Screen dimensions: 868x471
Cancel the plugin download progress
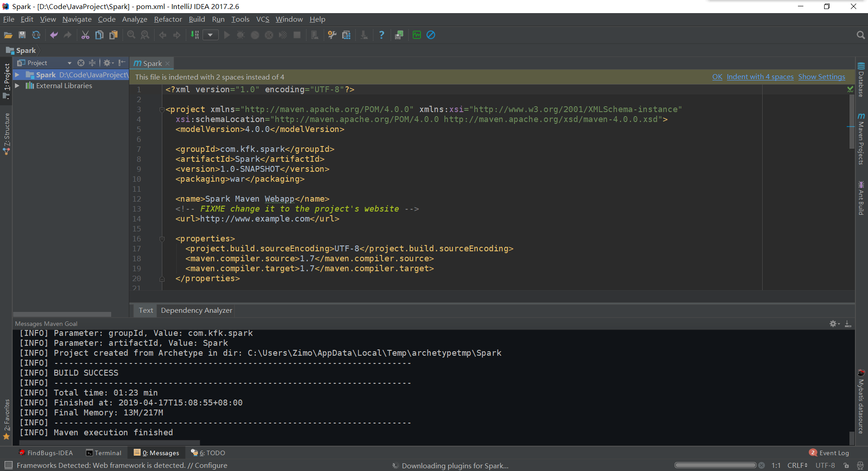point(762,466)
